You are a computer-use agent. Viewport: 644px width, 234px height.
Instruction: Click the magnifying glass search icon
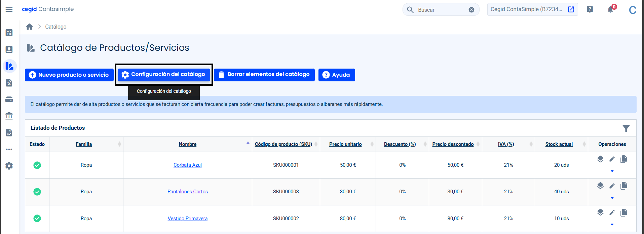tap(410, 10)
